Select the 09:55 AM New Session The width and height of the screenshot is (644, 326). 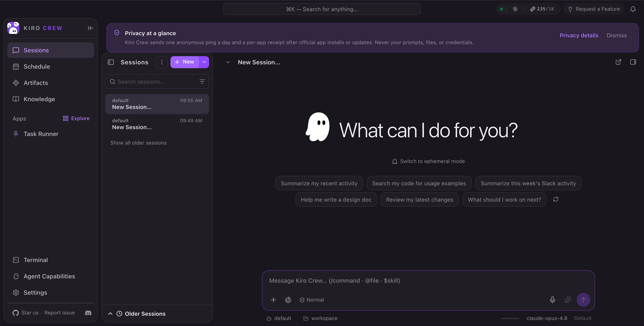pyautogui.click(x=157, y=104)
